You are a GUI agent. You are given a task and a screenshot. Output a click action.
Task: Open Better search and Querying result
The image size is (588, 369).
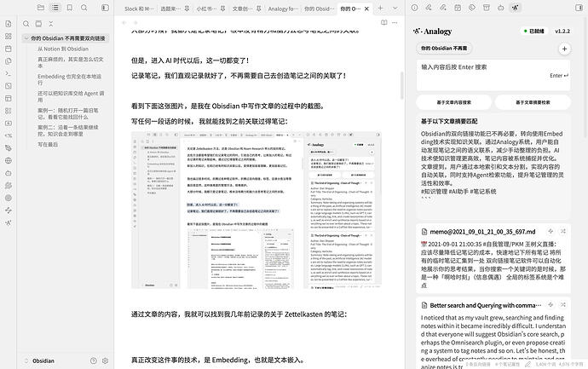pos(485,305)
